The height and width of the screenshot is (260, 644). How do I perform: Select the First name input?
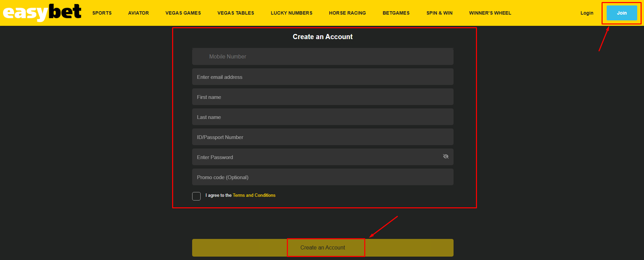(323, 97)
